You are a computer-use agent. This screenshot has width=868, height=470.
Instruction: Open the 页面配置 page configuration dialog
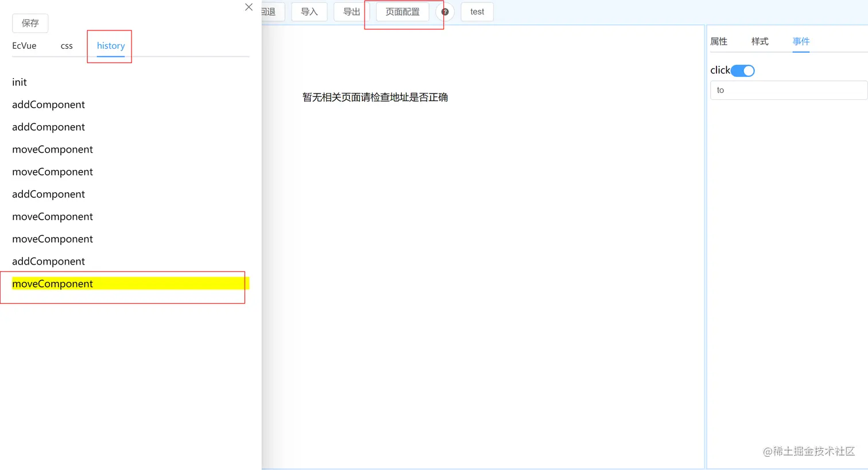pos(402,11)
